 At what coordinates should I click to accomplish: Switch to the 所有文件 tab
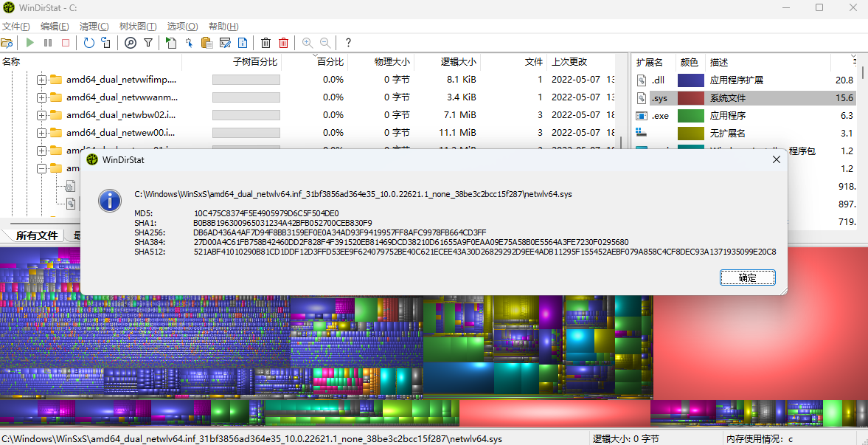[36, 235]
